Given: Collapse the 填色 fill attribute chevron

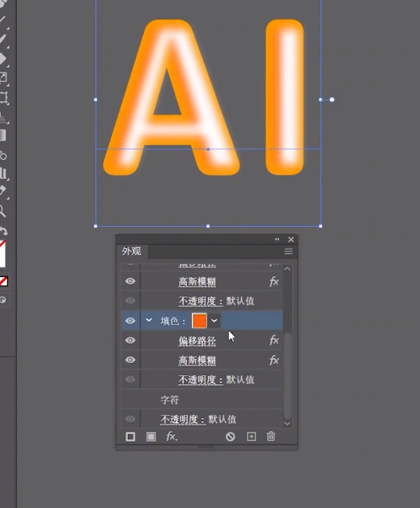Looking at the screenshot, I should tap(149, 320).
